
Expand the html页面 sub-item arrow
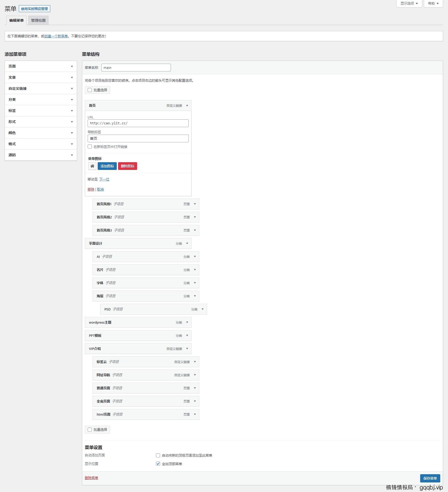point(195,414)
